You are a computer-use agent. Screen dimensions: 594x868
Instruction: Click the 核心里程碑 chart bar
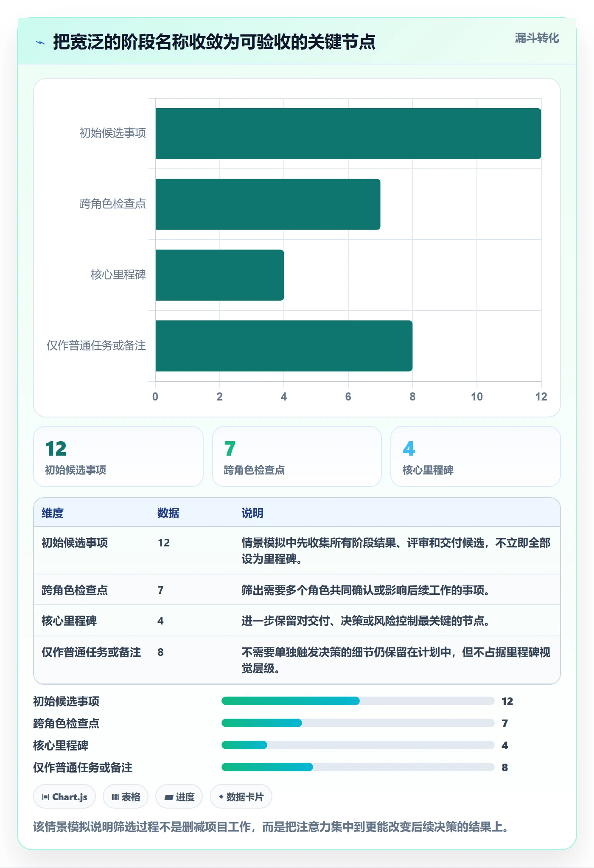(219, 275)
